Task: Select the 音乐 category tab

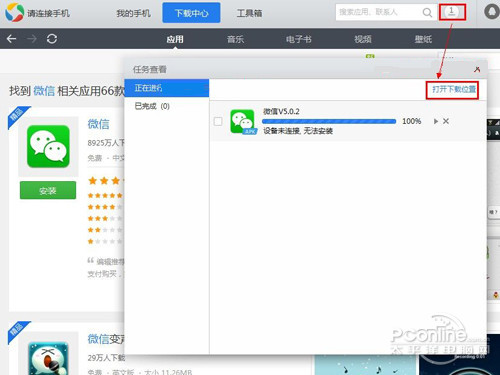Action: 235,39
